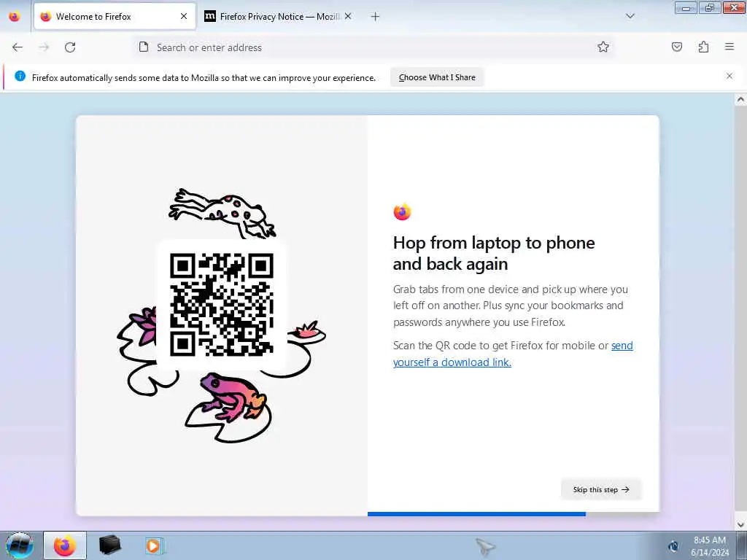Screen dimensions: 747x560
Task: Bookmark this page with the star icon
Action: coord(603,47)
